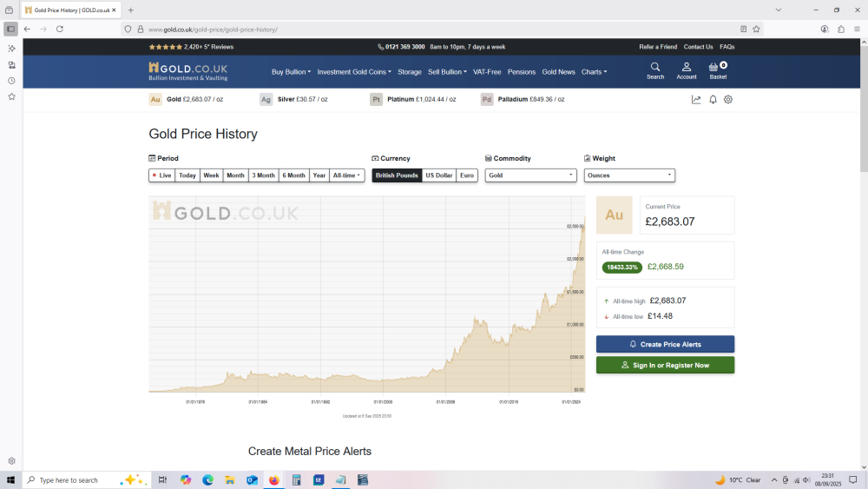Screen dimensions: 868x489
Task: Expand Investment Gold Coins menu
Action: point(354,72)
